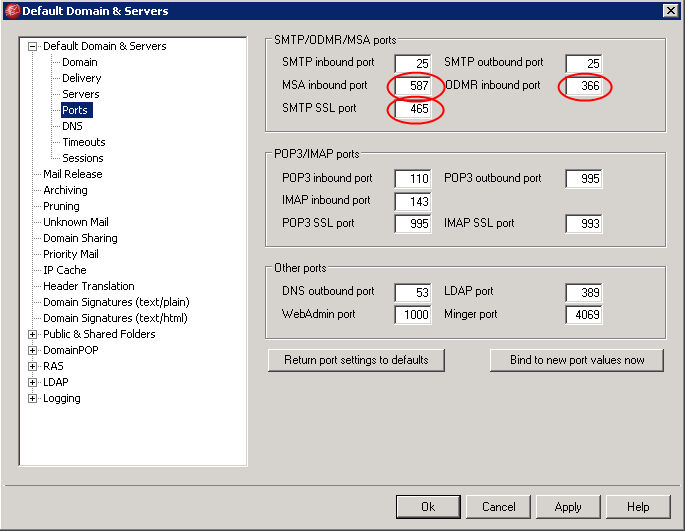Select Header Translation in the tree

(x=89, y=286)
